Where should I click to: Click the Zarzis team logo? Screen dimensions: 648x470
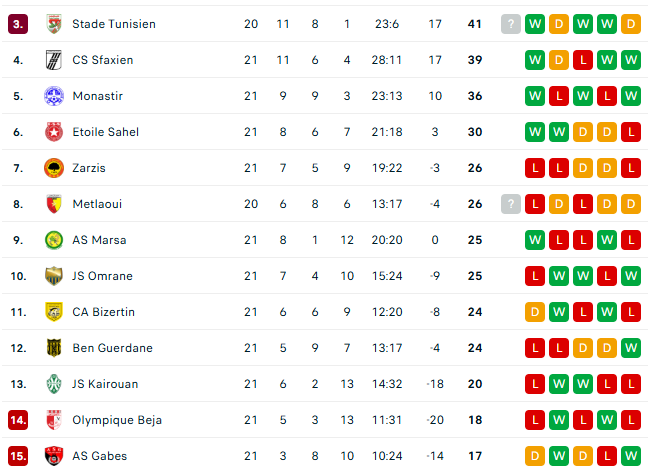click(54, 168)
